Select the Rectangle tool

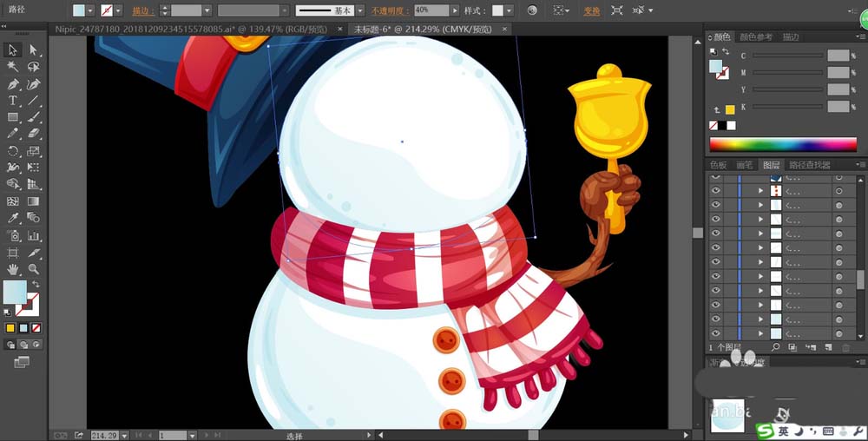13,117
